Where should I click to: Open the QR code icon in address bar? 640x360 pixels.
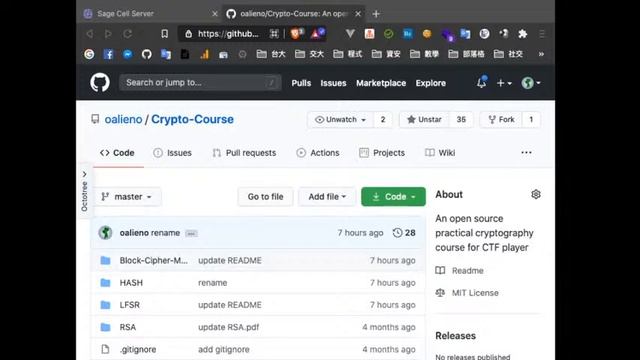click(x=274, y=34)
